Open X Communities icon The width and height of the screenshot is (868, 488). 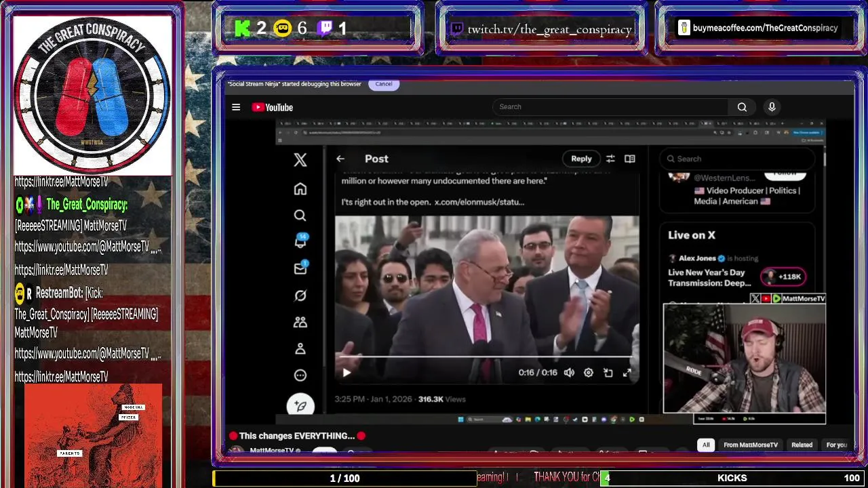pos(300,323)
